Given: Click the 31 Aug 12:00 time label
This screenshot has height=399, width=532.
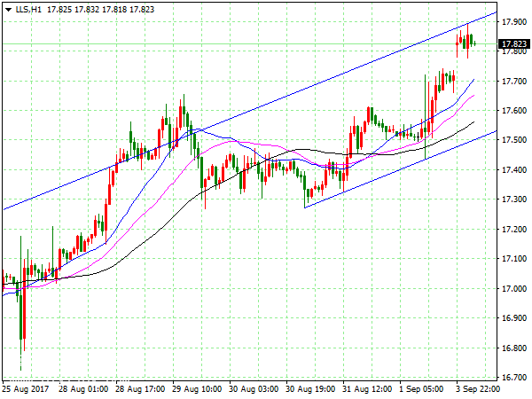Looking at the screenshot, I should click(x=367, y=389).
